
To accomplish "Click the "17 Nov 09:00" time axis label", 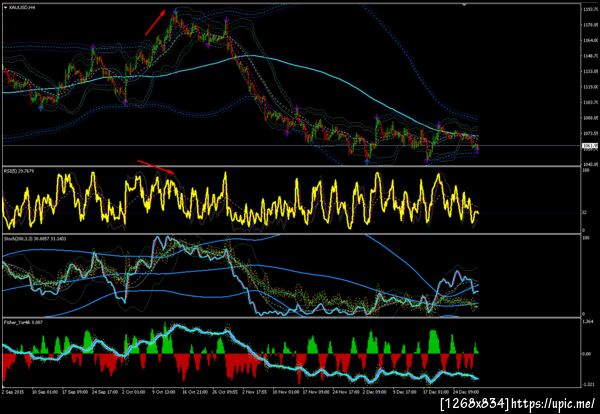I will pyautogui.click(x=316, y=392).
